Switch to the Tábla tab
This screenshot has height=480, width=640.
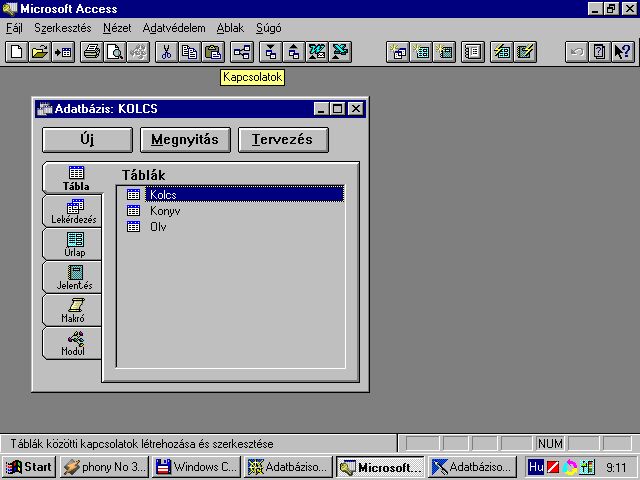tap(73, 178)
